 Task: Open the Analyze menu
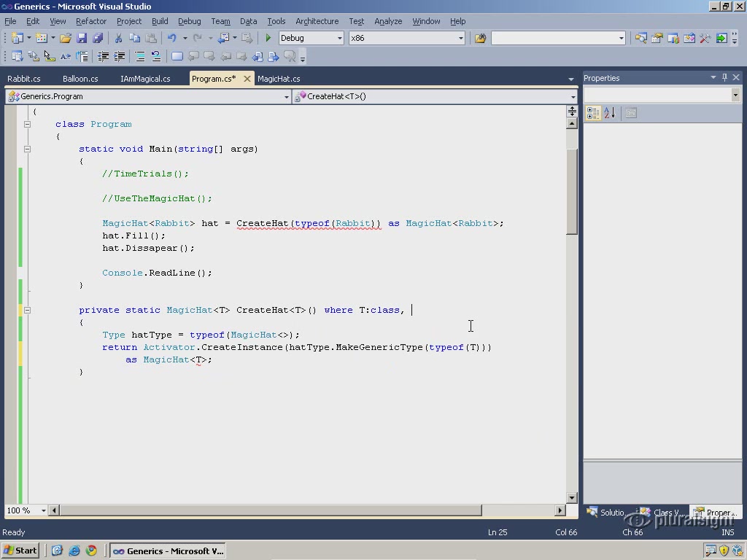388,21
